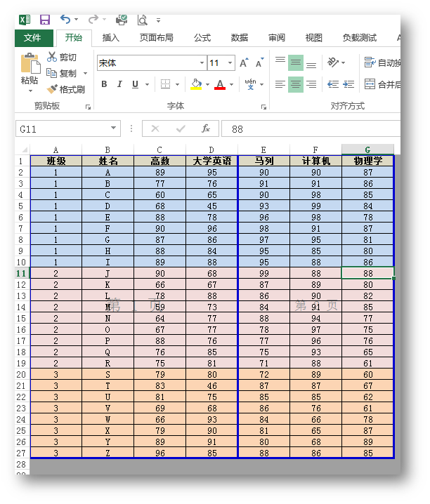Click the Select All corner triangle
Screen dimensions: 430x504
click(25, 150)
